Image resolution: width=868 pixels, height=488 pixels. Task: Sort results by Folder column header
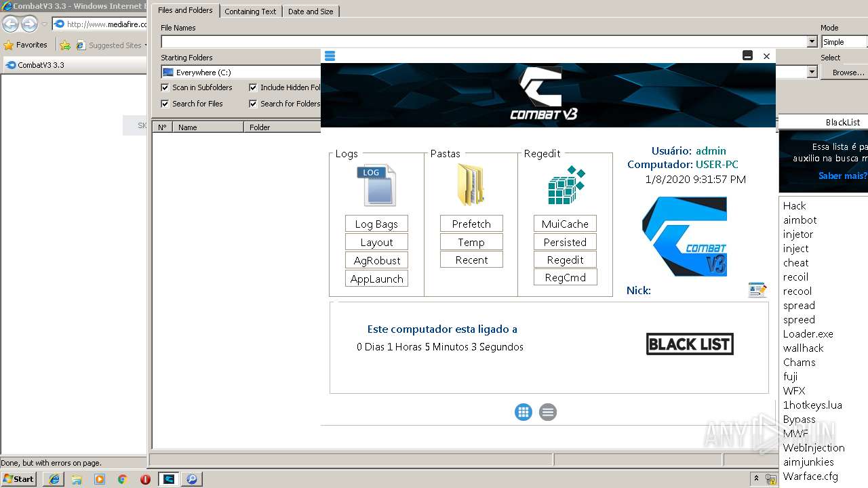click(281, 127)
